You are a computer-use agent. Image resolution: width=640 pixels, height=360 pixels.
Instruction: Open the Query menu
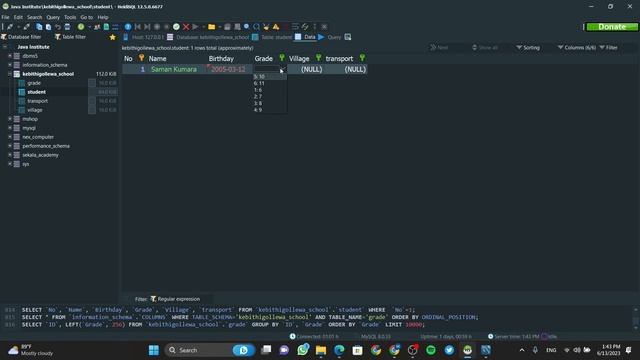pos(53,17)
